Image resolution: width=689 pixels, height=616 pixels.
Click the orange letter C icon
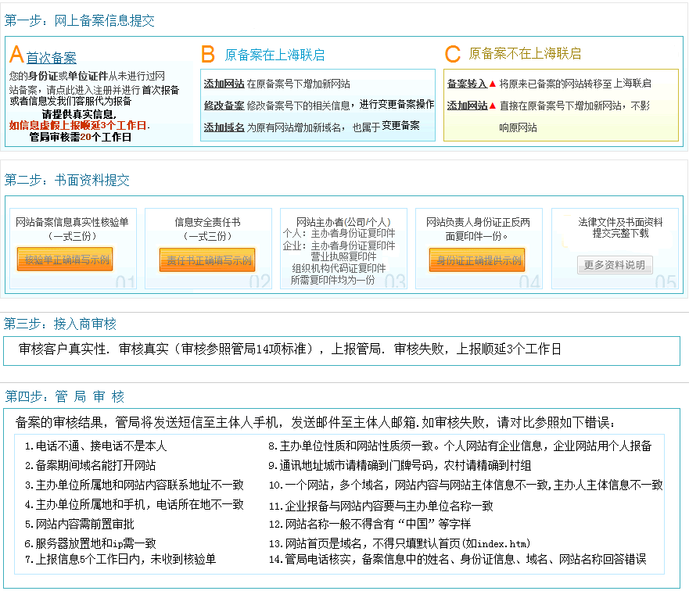452,54
